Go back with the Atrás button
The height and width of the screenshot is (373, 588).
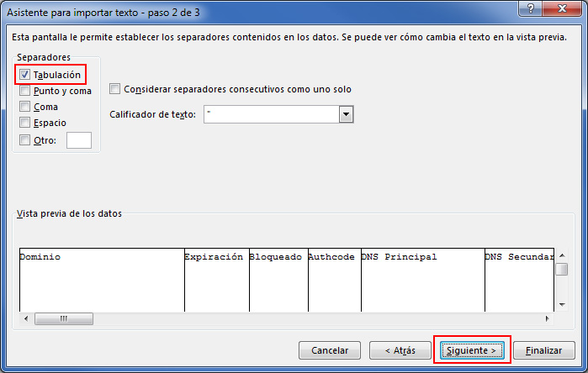coord(398,349)
